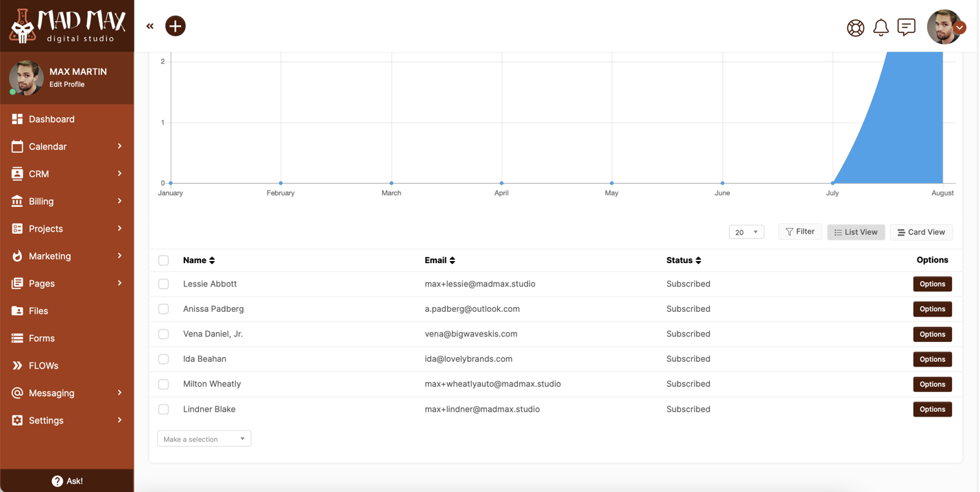
Task: Open the Marketing section icon in sidebar
Action: click(x=17, y=256)
